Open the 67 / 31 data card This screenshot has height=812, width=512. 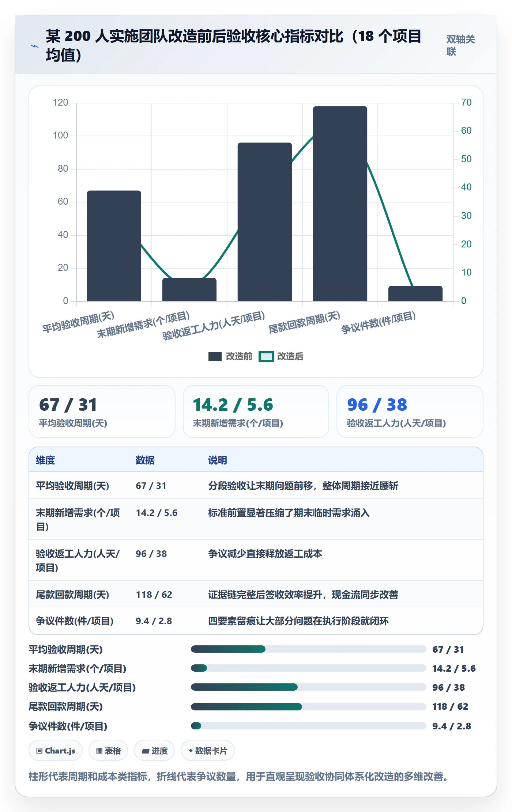[x=102, y=411]
